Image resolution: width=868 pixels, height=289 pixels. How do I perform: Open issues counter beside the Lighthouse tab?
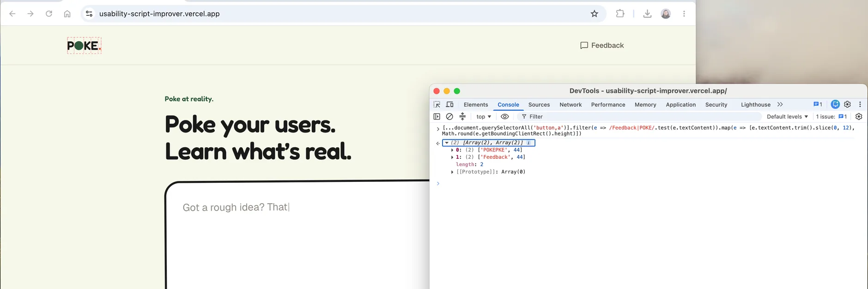click(818, 104)
